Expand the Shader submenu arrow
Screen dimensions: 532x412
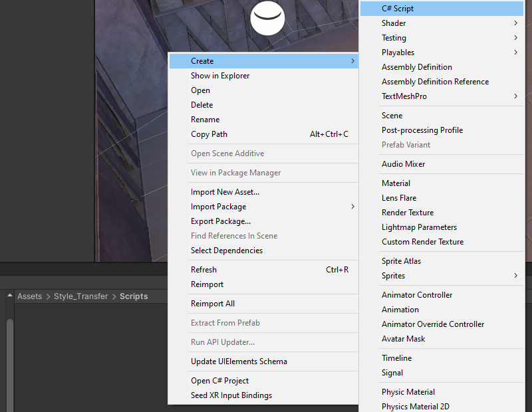[516, 23]
